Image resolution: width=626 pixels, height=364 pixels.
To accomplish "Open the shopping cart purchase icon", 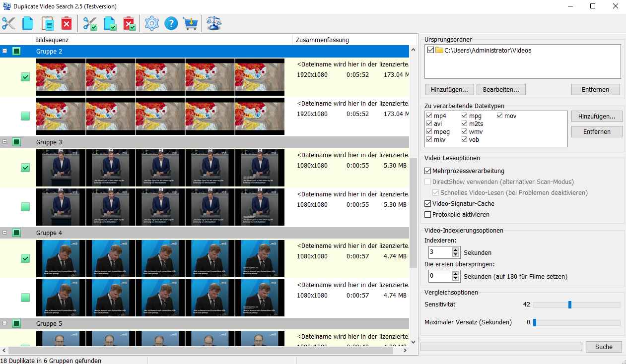I will [x=190, y=23].
